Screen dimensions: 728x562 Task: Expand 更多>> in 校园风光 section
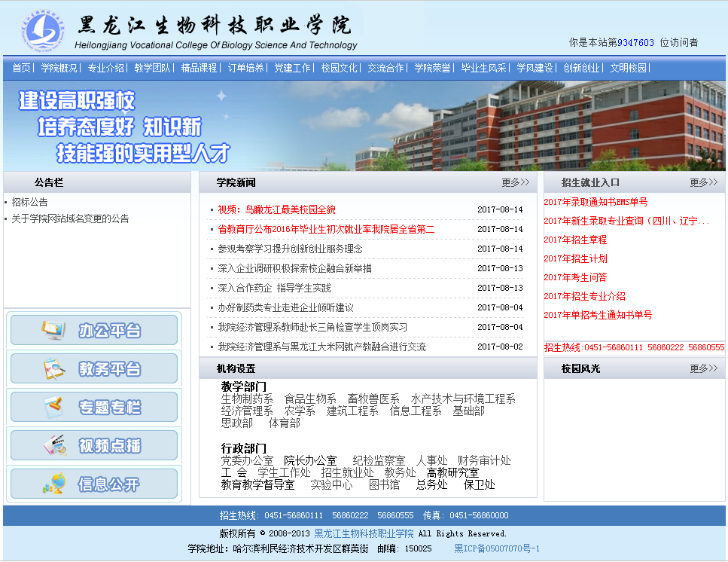[x=703, y=369]
